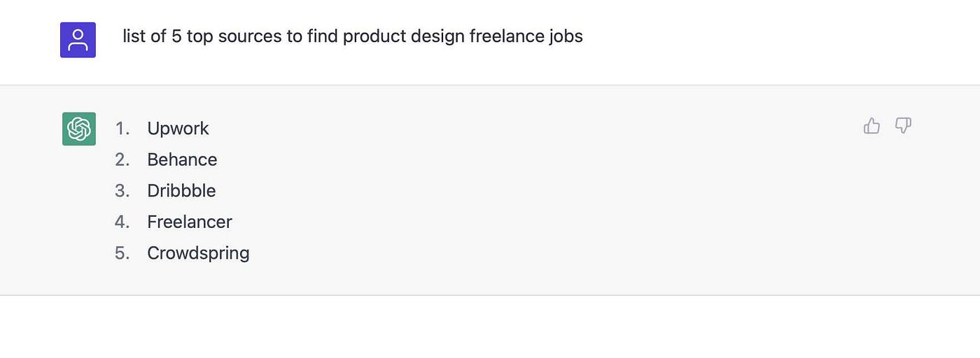Give the response a thumbs up
Viewport: 980px width, 358px height.
[x=871, y=126]
